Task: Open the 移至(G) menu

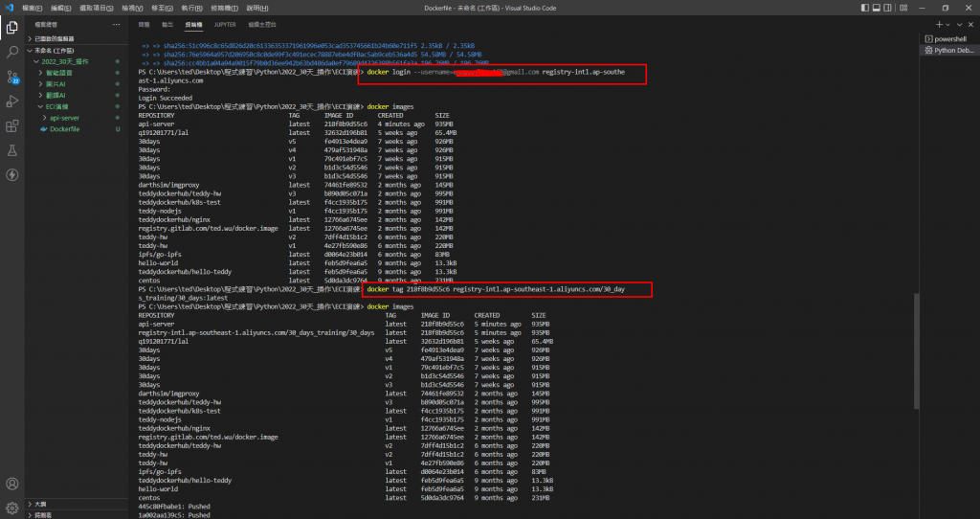Action: click(163, 8)
